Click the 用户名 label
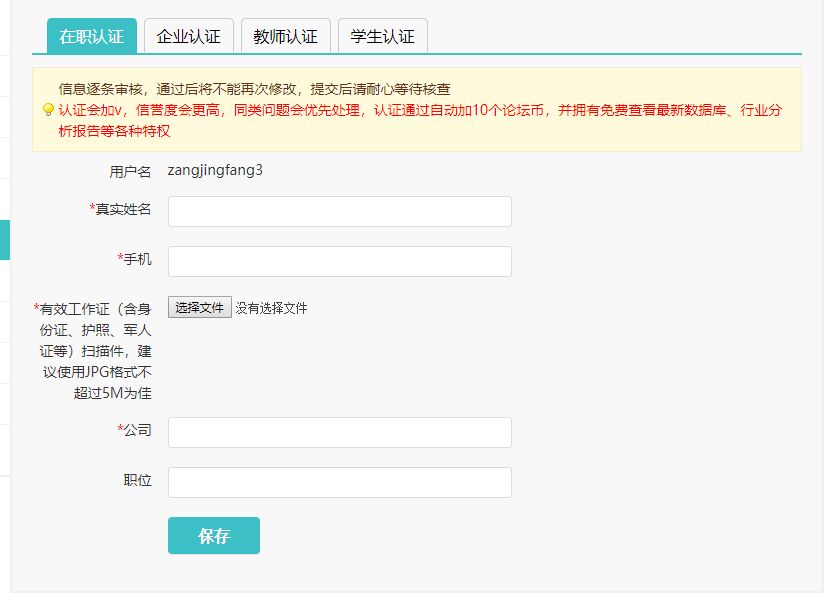 pos(130,172)
